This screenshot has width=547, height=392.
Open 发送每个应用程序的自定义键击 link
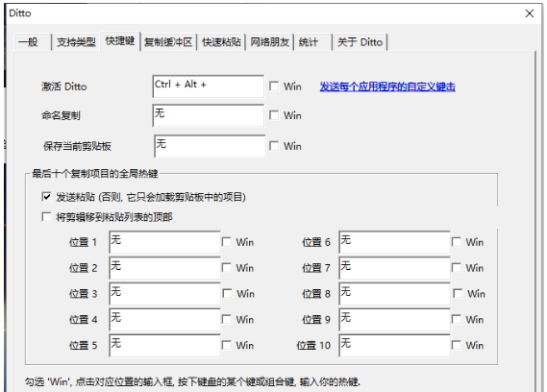pos(387,86)
